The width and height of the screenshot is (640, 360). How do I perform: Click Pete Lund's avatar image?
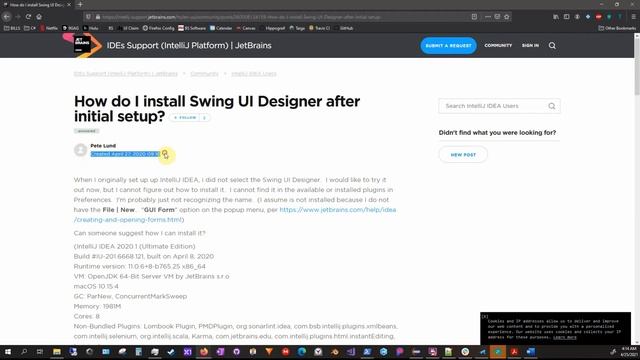pyautogui.click(x=80, y=150)
